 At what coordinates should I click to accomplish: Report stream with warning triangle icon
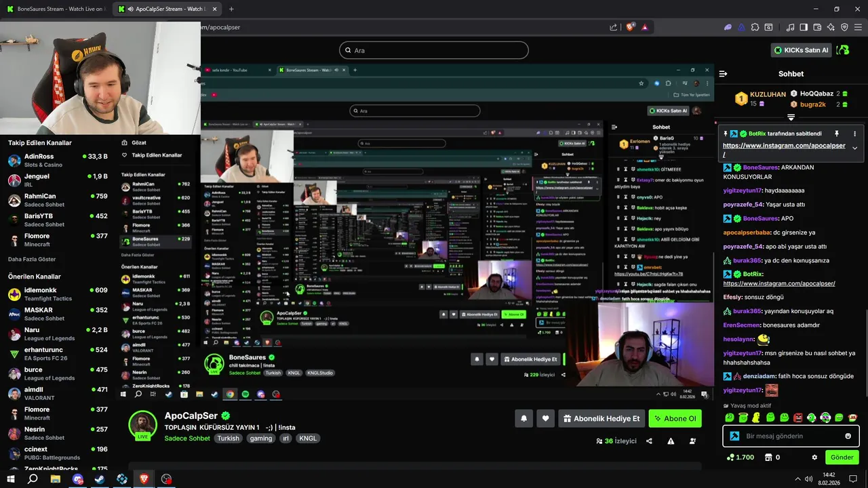click(x=671, y=441)
